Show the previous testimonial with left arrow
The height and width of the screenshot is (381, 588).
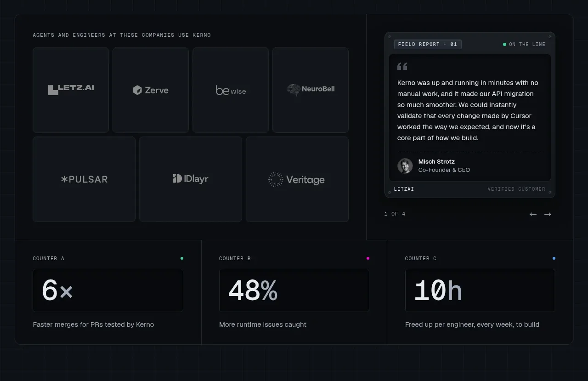533,214
